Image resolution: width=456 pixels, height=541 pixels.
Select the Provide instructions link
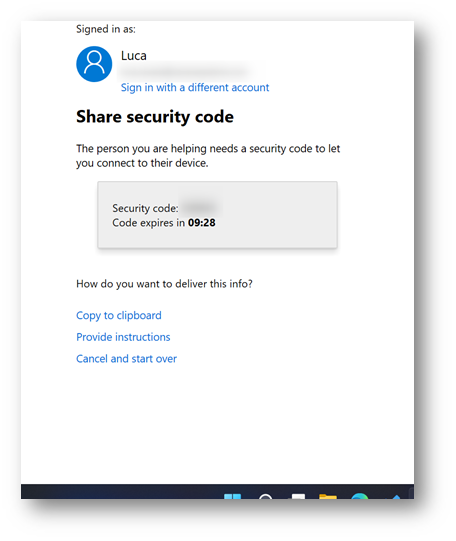pos(123,337)
